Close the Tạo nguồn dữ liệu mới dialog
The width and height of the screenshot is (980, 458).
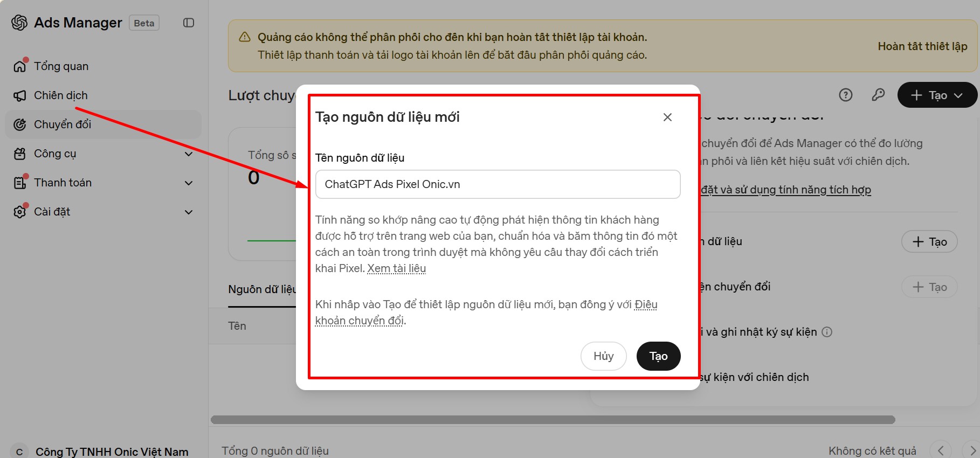coord(667,117)
